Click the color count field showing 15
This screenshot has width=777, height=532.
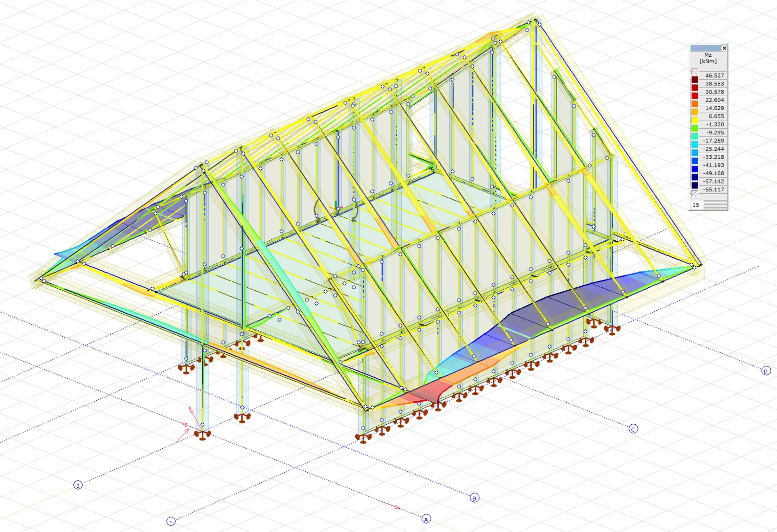(696, 205)
